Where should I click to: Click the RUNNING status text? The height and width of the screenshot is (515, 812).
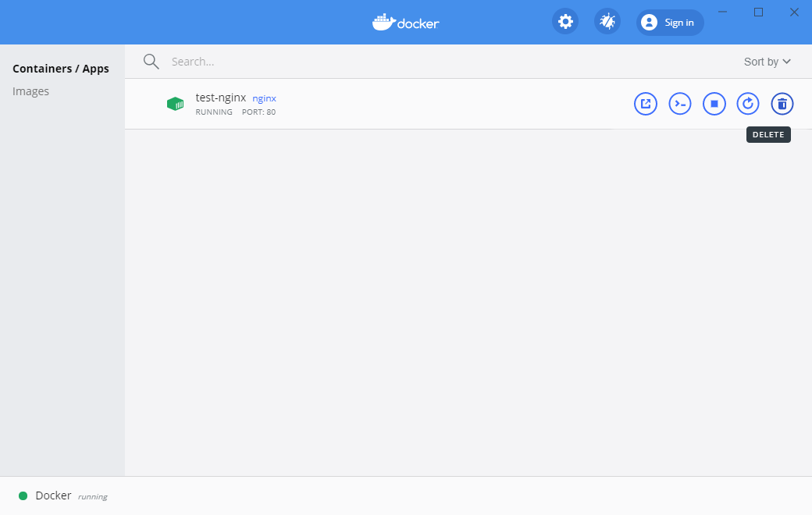[x=214, y=112]
